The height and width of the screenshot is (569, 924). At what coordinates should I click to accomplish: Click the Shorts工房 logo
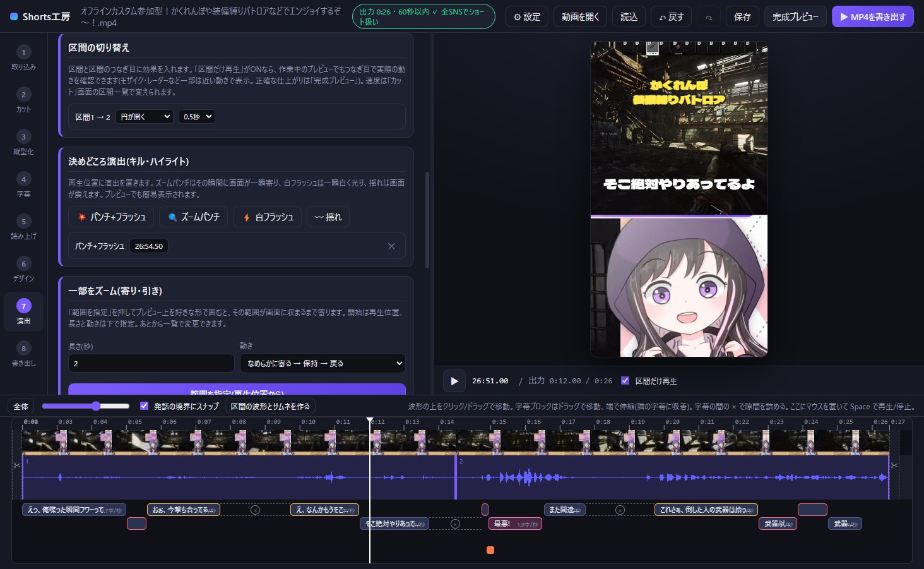40,17
